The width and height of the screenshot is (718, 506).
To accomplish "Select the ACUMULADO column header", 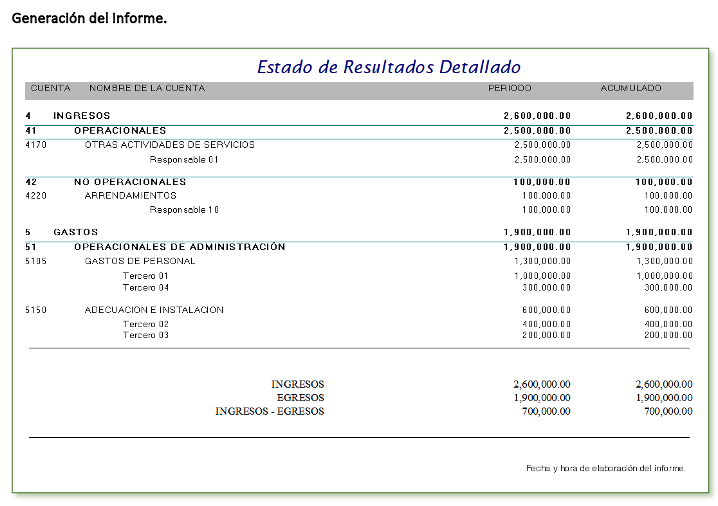I will tap(631, 88).
